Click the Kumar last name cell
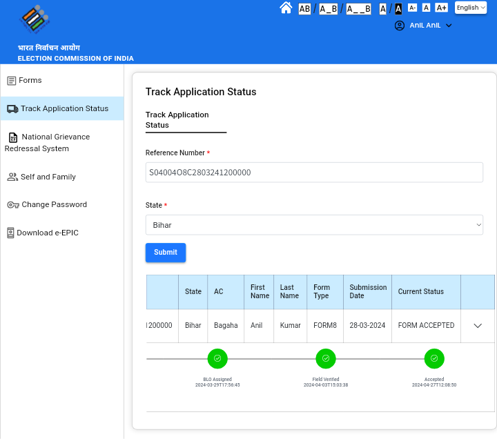 click(290, 326)
